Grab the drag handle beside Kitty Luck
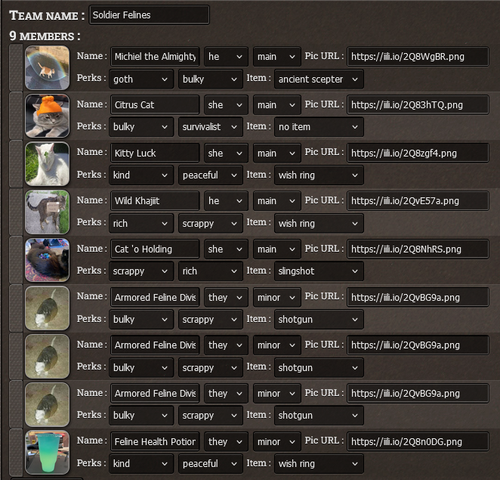500x480 pixels. point(16,164)
